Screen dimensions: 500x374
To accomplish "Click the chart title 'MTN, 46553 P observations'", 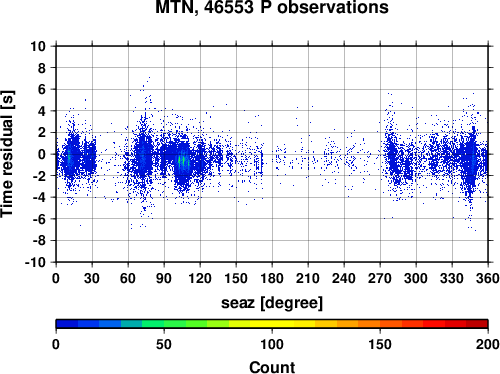I will (272, 7).
